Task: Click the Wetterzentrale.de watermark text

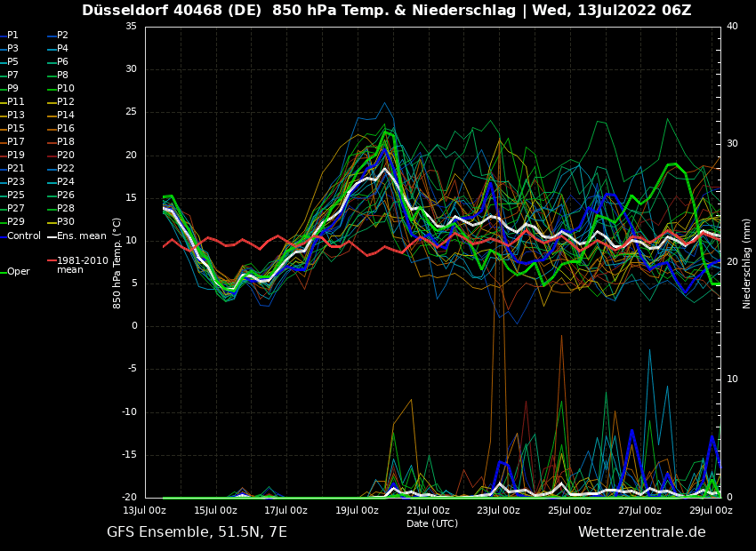Action: pyautogui.click(x=641, y=532)
